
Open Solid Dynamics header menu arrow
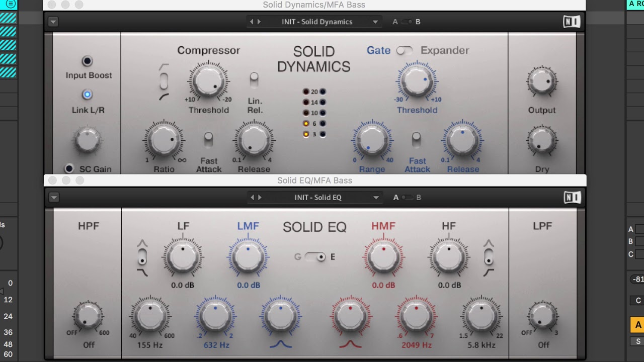(53, 22)
